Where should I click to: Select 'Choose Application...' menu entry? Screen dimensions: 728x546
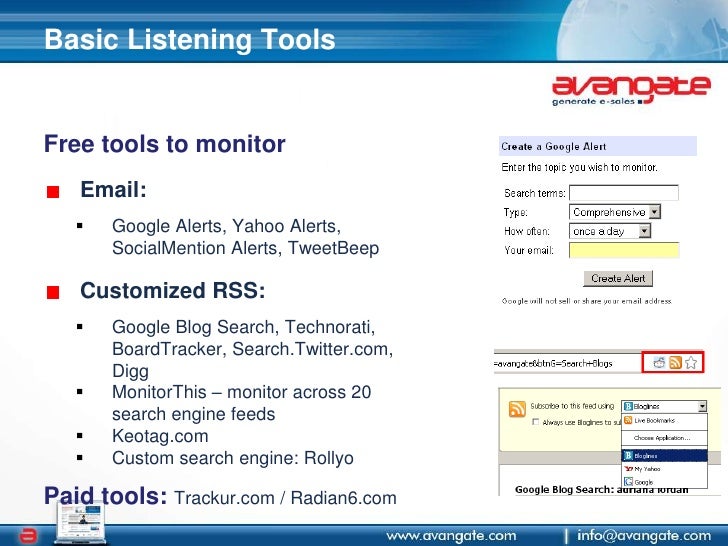(664, 438)
